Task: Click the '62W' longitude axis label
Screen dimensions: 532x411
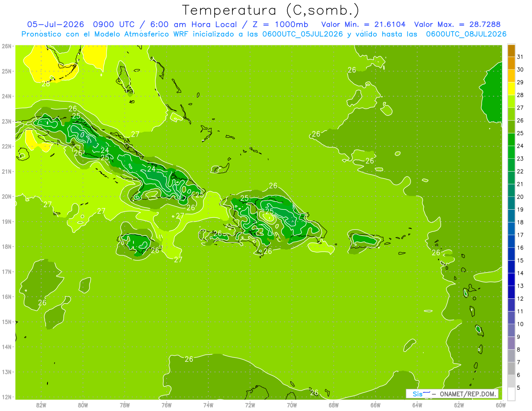Action: pyautogui.click(x=459, y=405)
